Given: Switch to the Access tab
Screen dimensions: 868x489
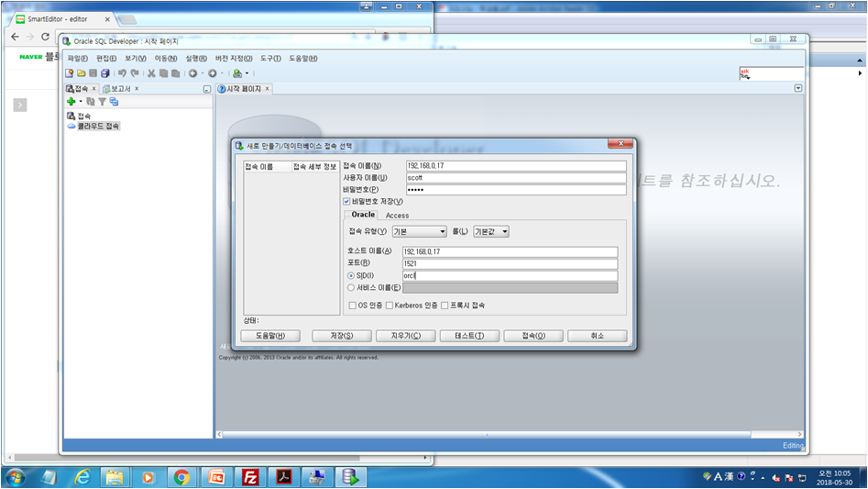Looking at the screenshot, I should coord(397,216).
